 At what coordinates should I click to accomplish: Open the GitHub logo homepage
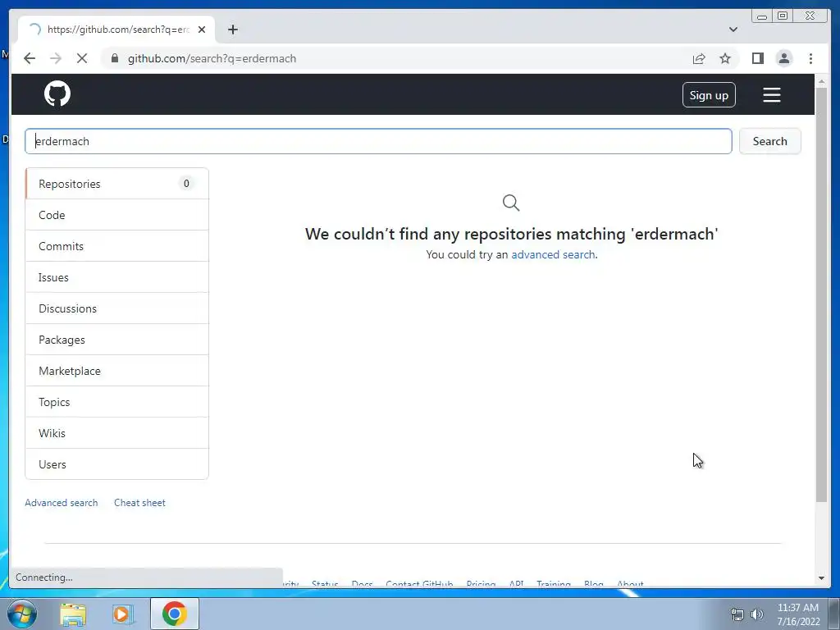(x=57, y=94)
